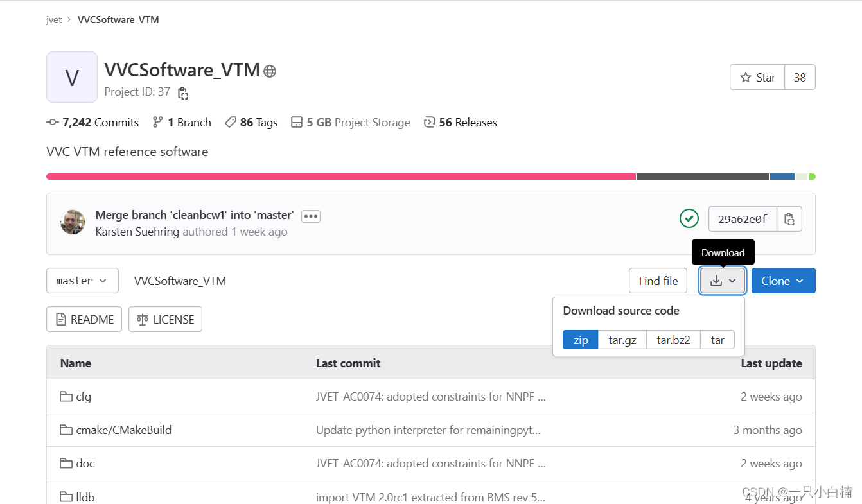The image size is (862, 504).
Task: Open doc row's JVET-AC0074 commit message
Action: [x=431, y=464]
